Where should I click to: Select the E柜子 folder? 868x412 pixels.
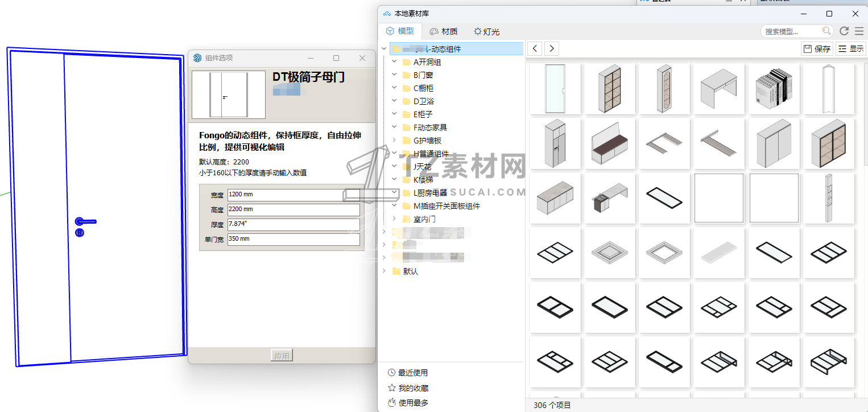pos(418,114)
